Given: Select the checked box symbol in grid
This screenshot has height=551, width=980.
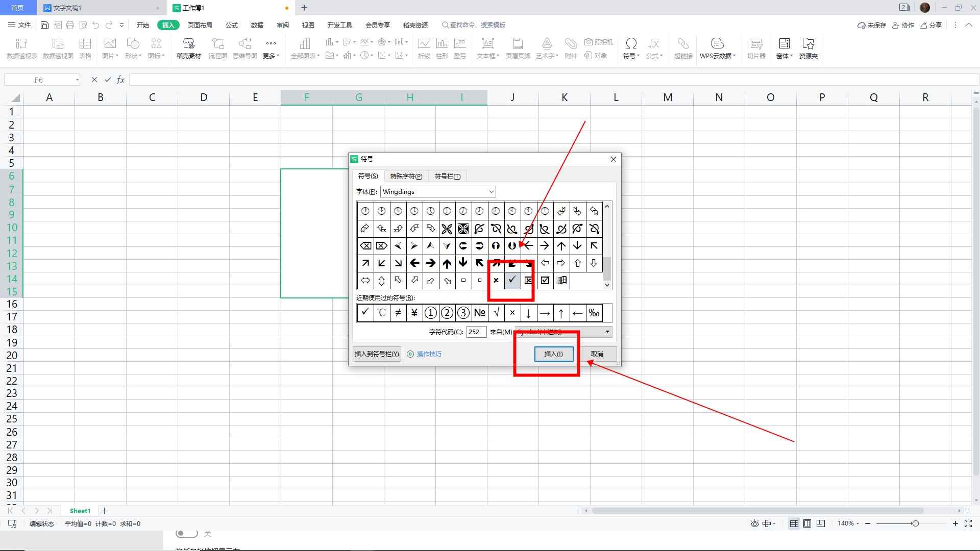Looking at the screenshot, I should pyautogui.click(x=545, y=280).
